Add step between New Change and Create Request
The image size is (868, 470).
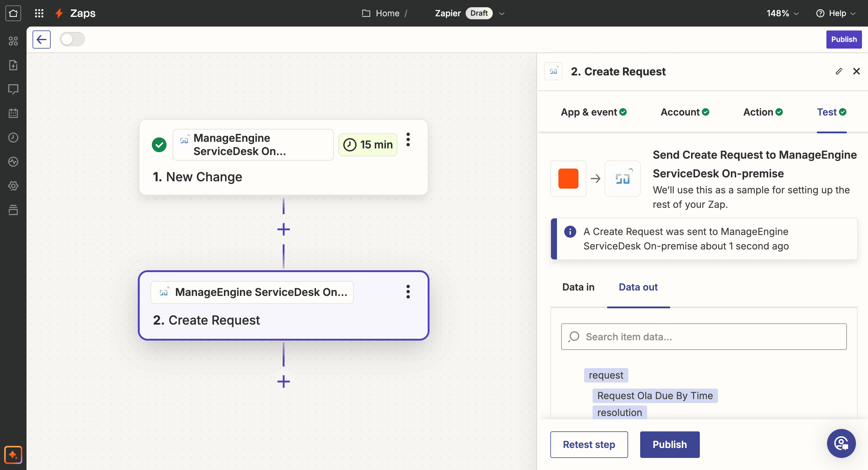[x=283, y=229]
